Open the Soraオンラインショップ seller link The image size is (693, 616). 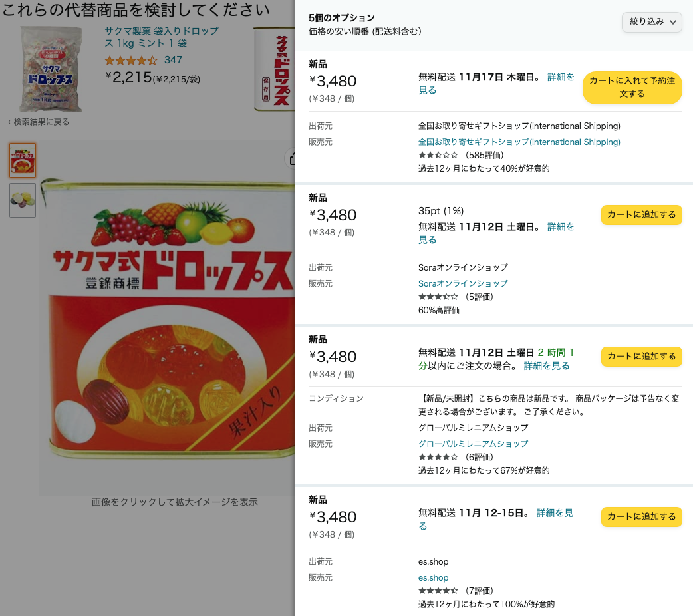click(x=463, y=284)
